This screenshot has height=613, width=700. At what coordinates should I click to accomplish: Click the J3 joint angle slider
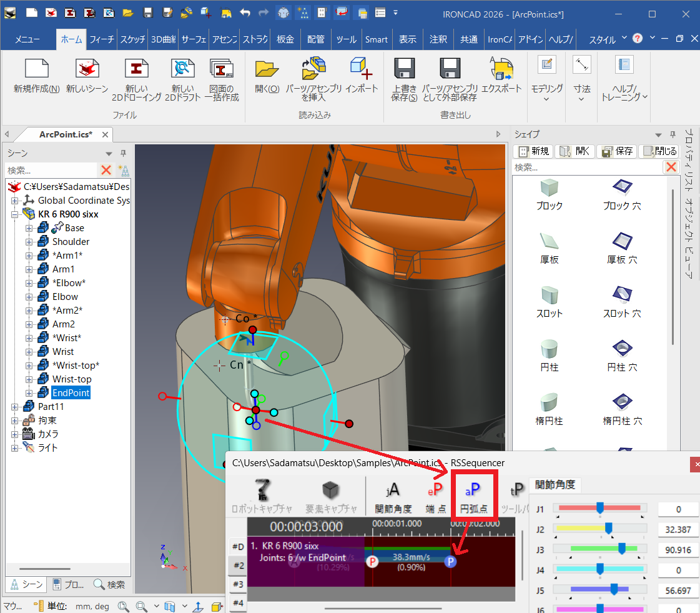click(x=599, y=549)
